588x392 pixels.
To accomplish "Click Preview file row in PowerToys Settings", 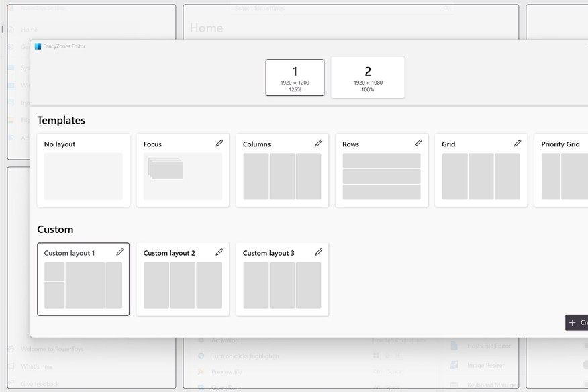I will tap(227, 372).
